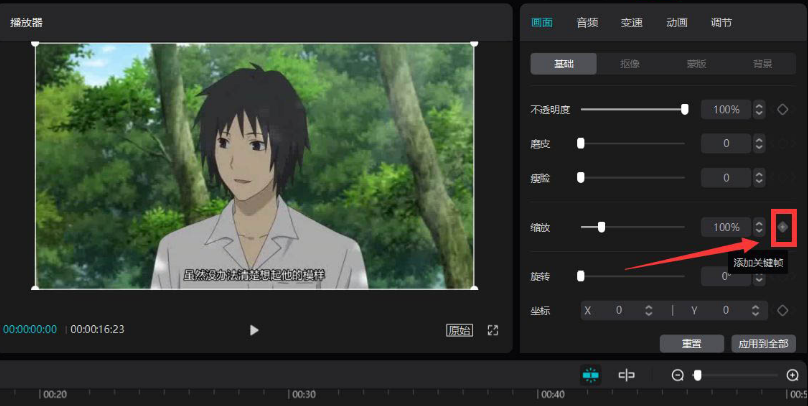Click the 缩放 100% value field
The image size is (808, 406).
coord(726,227)
